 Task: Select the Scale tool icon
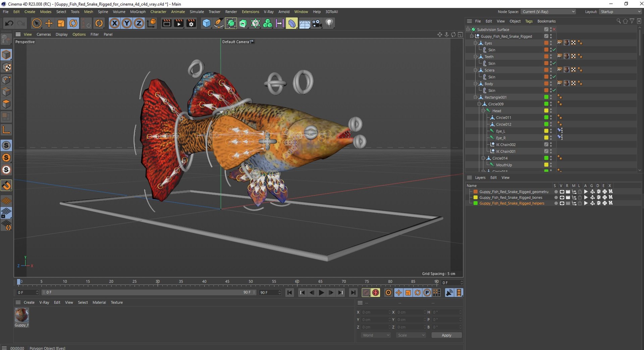click(61, 23)
